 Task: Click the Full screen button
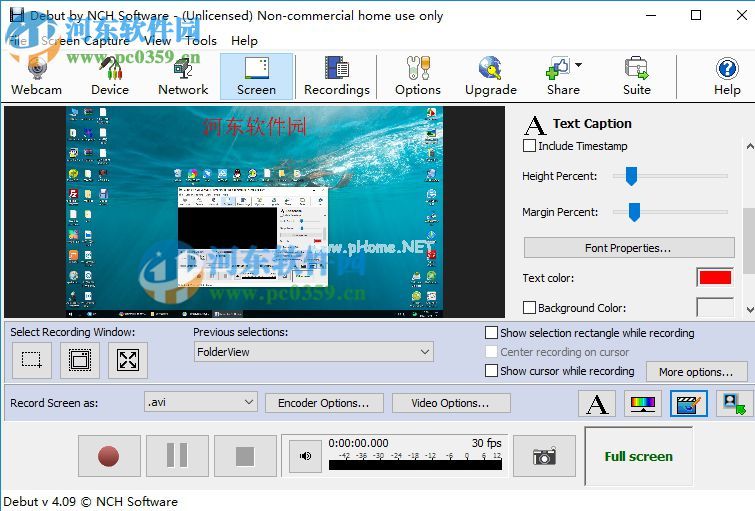click(x=638, y=456)
